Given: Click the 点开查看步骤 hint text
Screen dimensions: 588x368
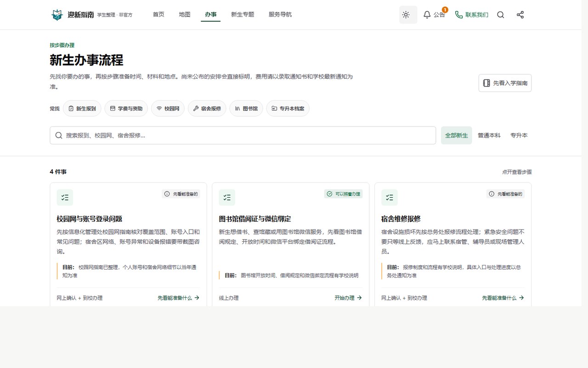Looking at the screenshot, I should click(517, 172).
